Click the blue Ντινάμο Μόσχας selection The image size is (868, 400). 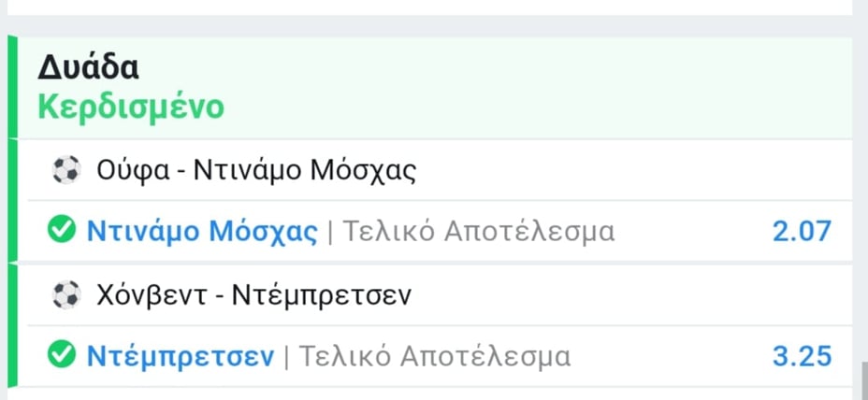(202, 231)
